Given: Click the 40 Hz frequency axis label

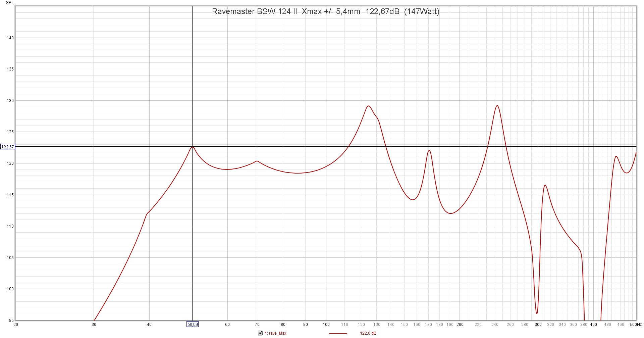Looking at the screenshot, I should [149, 325].
